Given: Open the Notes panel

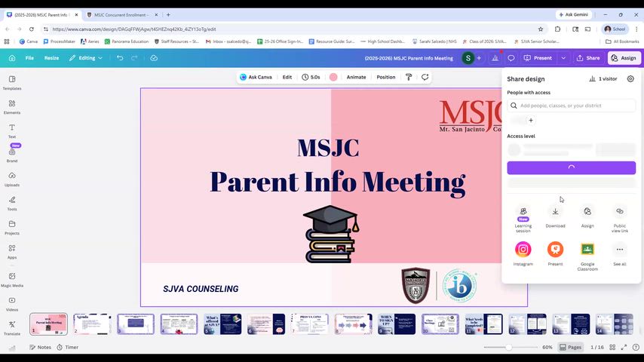Looking at the screenshot, I should tap(40, 347).
